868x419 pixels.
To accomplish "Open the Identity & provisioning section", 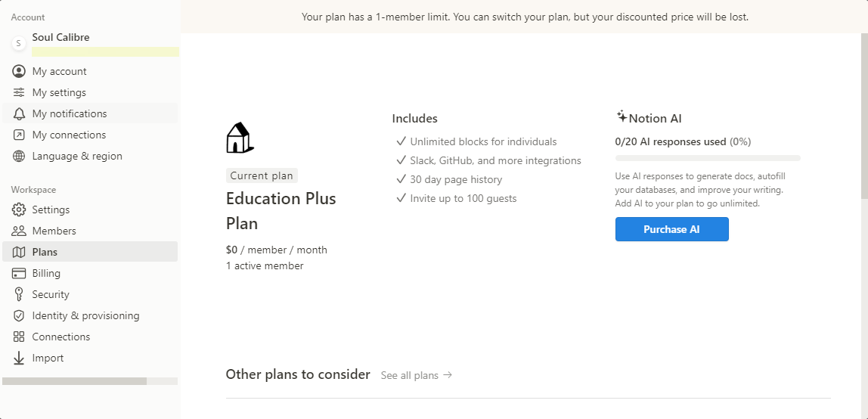I will [x=90, y=315].
